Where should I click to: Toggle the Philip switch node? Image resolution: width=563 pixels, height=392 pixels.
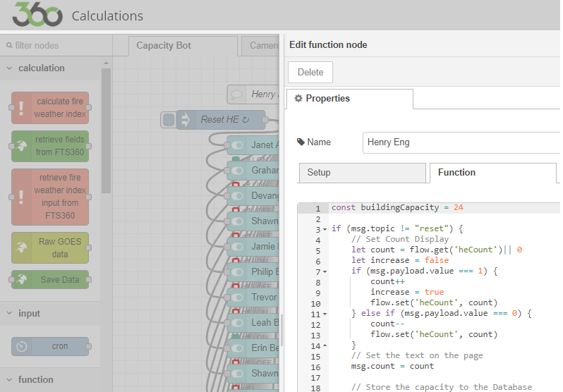(x=237, y=271)
